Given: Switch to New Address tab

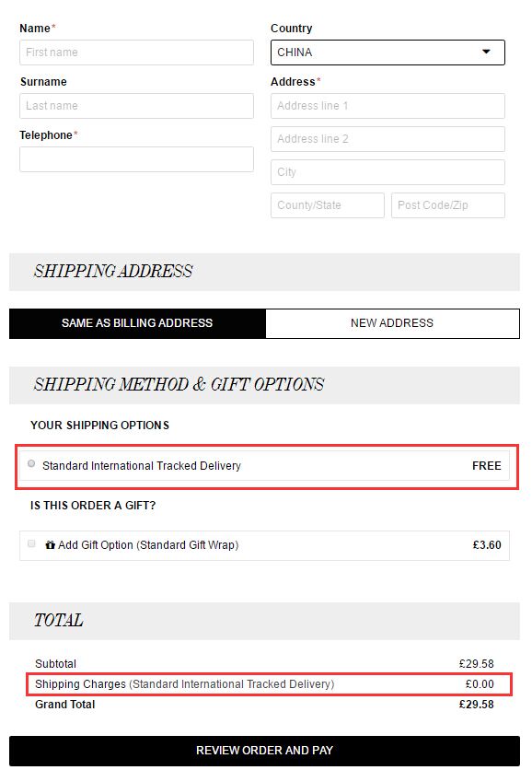Looking at the screenshot, I should (x=392, y=323).
